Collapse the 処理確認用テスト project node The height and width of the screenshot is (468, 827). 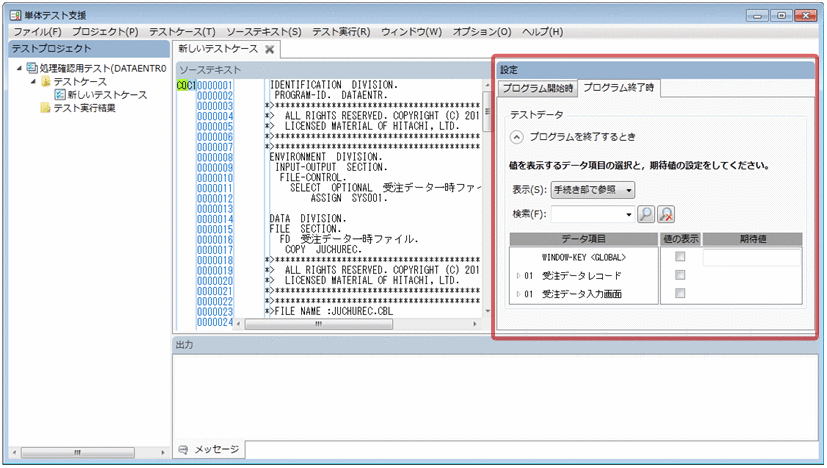(20, 68)
